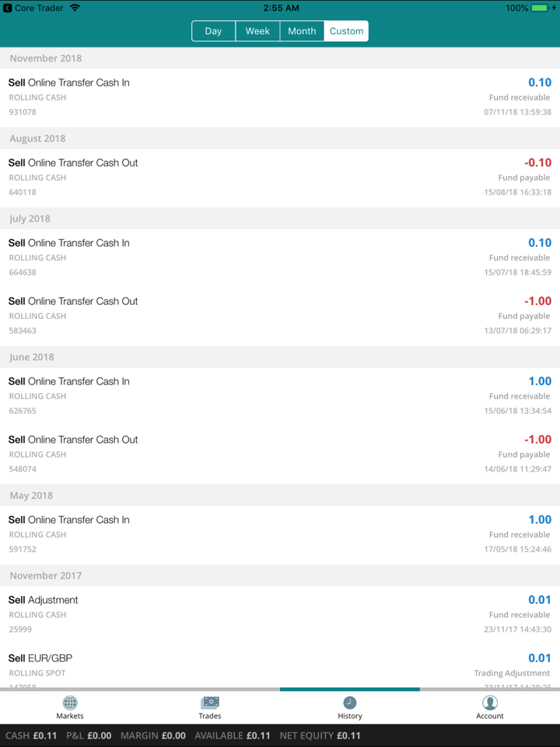Open the History clock icon
Image resolution: width=560 pixels, height=747 pixels.
[x=350, y=703]
